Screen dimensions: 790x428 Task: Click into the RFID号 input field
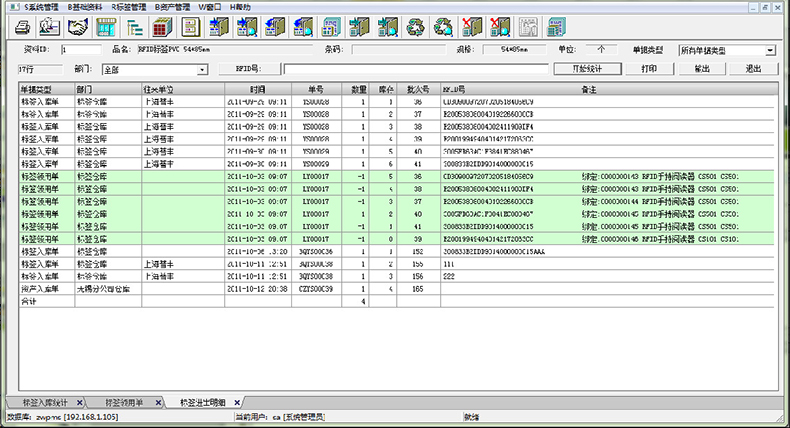click(x=410, y=70)
